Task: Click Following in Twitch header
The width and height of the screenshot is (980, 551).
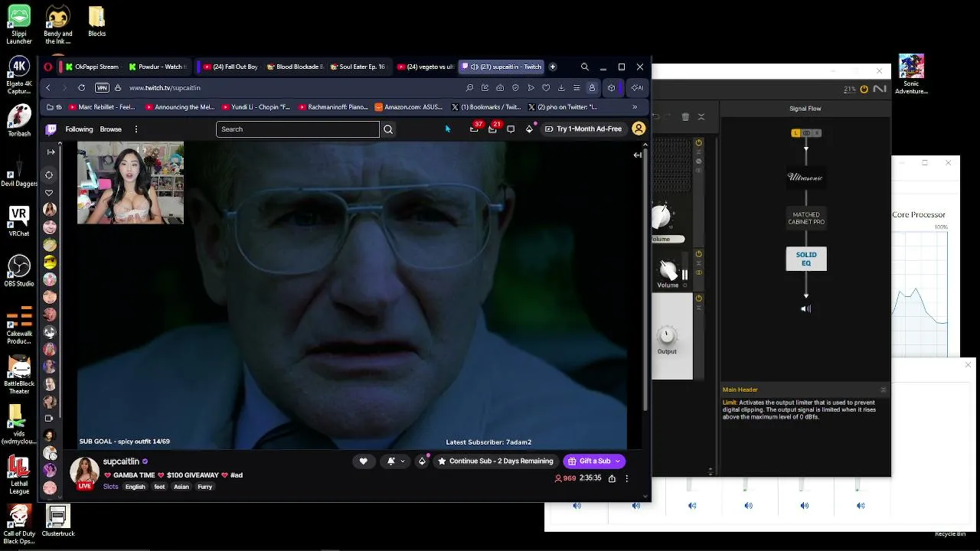Action: click(x=79, y=129)
